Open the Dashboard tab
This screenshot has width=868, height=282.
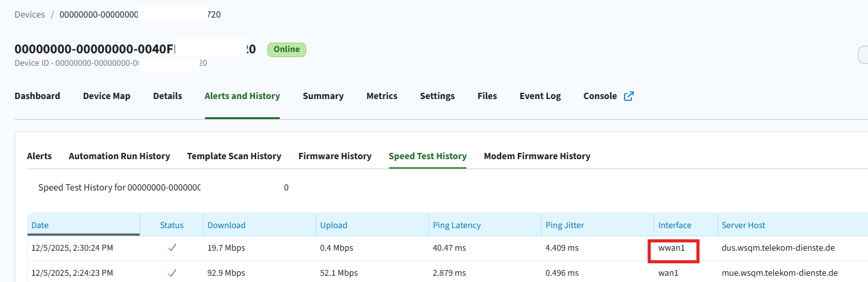[37, 96]
